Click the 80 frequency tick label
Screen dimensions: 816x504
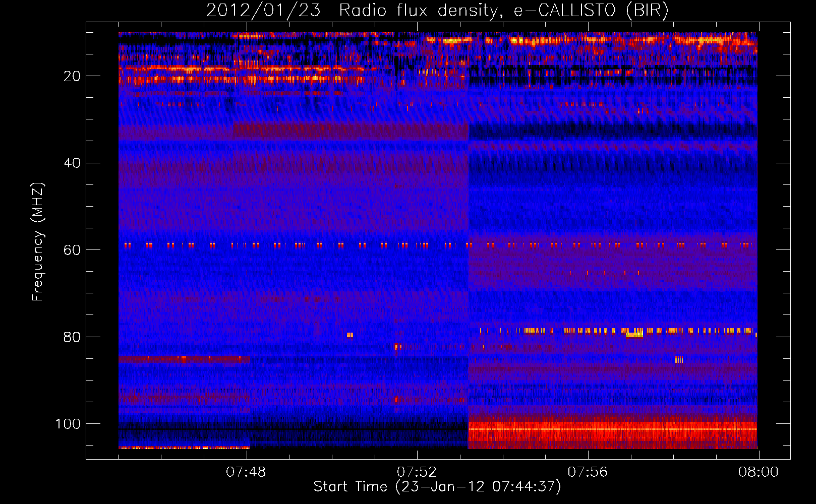pyautogui.click(x=72, y=337)
